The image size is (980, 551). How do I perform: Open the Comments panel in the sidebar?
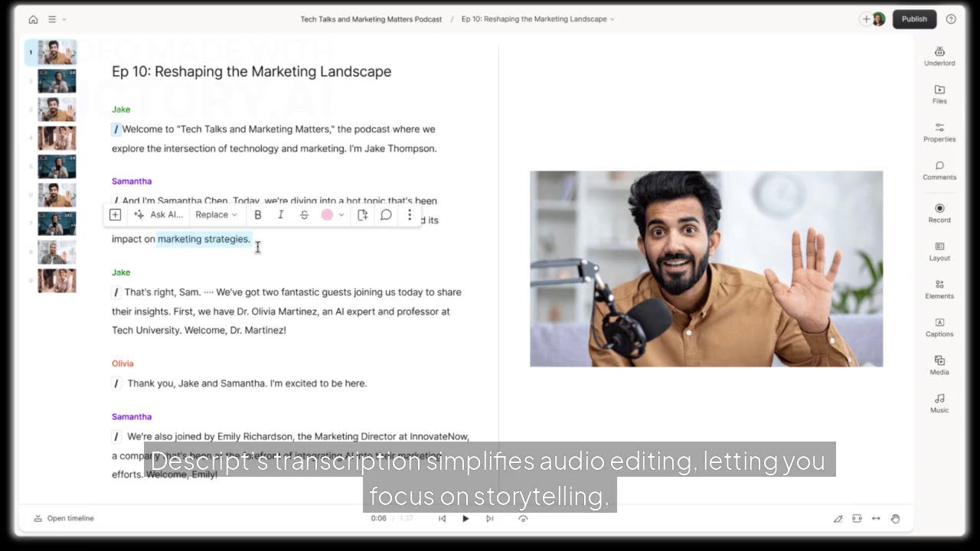[939, 171]
